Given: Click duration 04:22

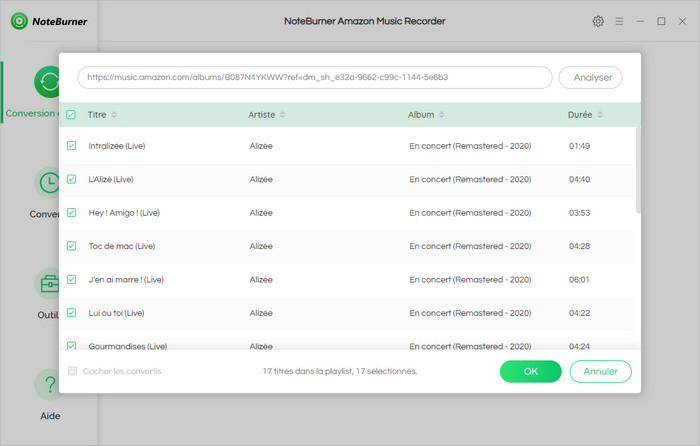Looking at the screenshot, I should pyautogui.click(x=579, y=313).
